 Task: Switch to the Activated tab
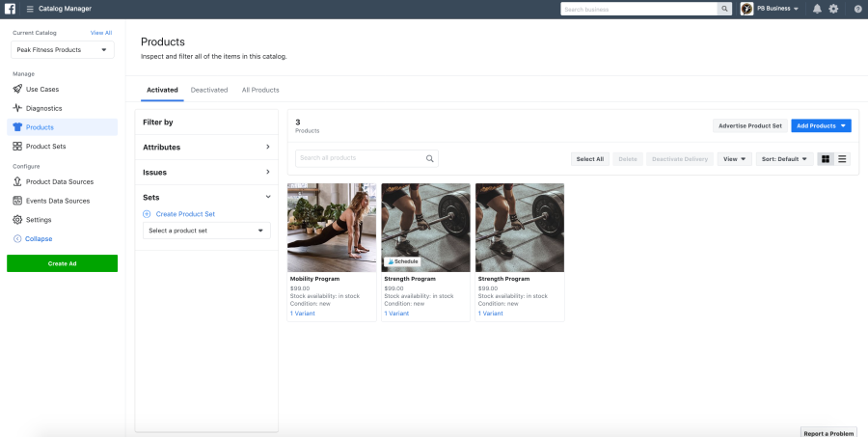162,90
